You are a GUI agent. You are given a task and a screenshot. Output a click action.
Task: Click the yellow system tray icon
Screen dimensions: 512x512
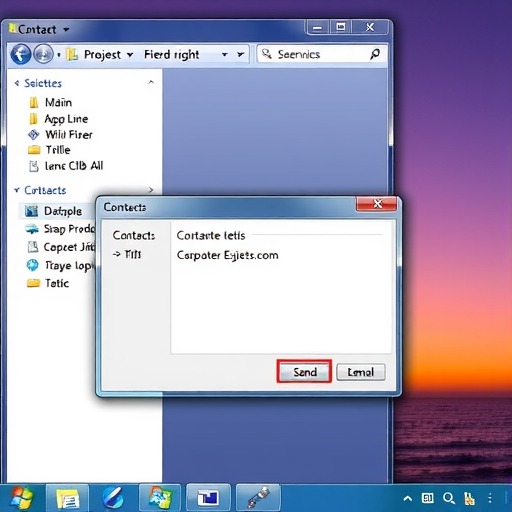tap(469, 498)
